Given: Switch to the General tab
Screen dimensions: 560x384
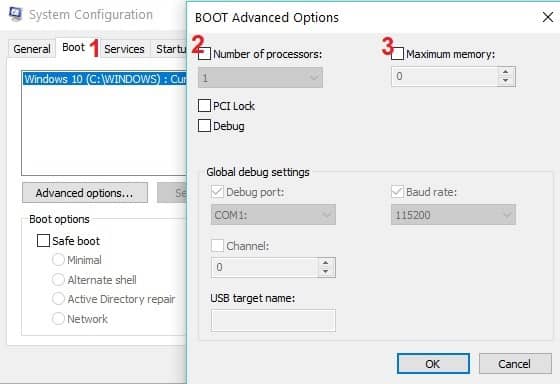Looking at the screenshot, I should (x=32, y=49).
